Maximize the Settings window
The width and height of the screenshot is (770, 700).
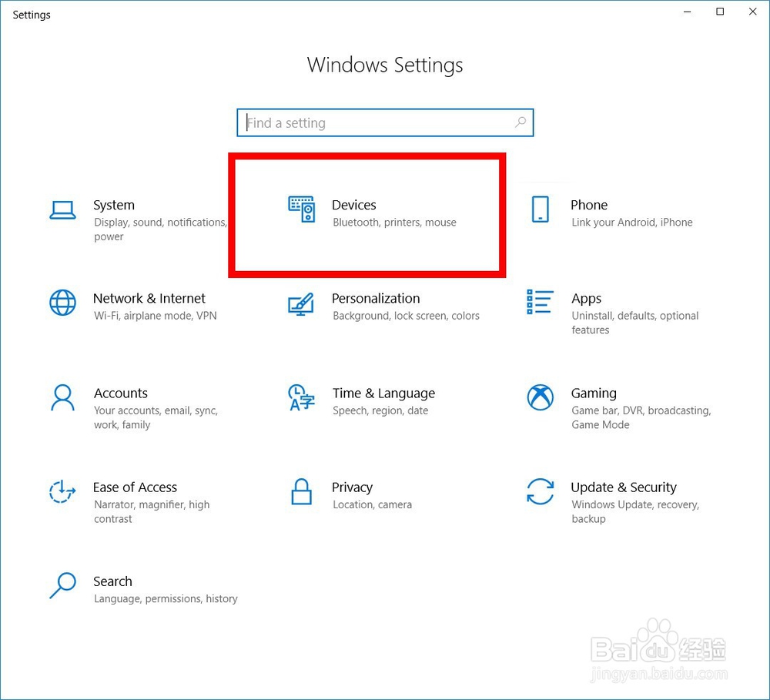[x=720, y=12]
